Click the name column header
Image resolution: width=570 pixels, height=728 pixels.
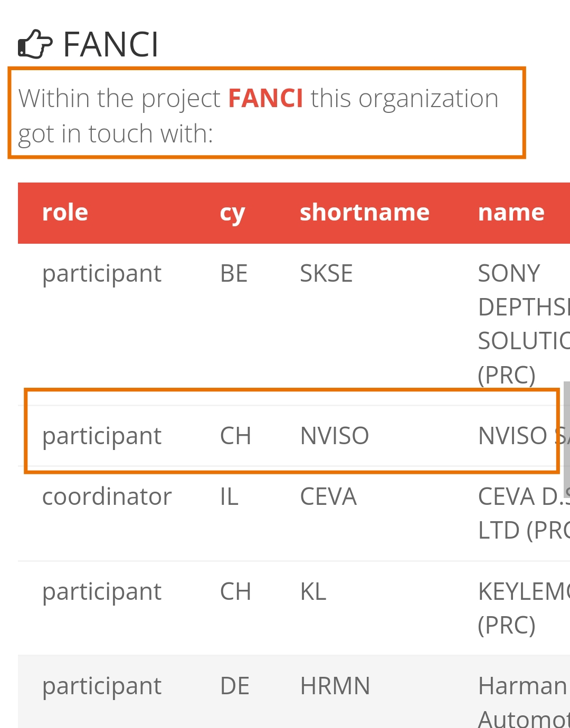[511, 213]
